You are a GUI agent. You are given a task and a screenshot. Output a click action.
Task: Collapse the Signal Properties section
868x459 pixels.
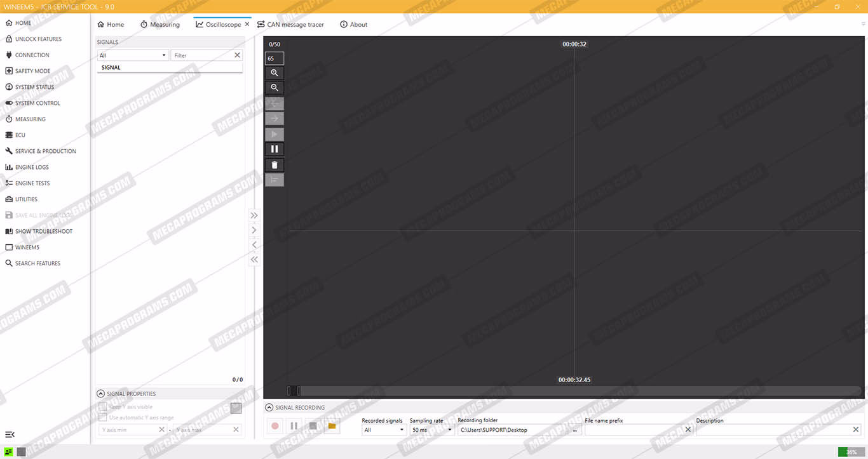(x=101, y=394)
